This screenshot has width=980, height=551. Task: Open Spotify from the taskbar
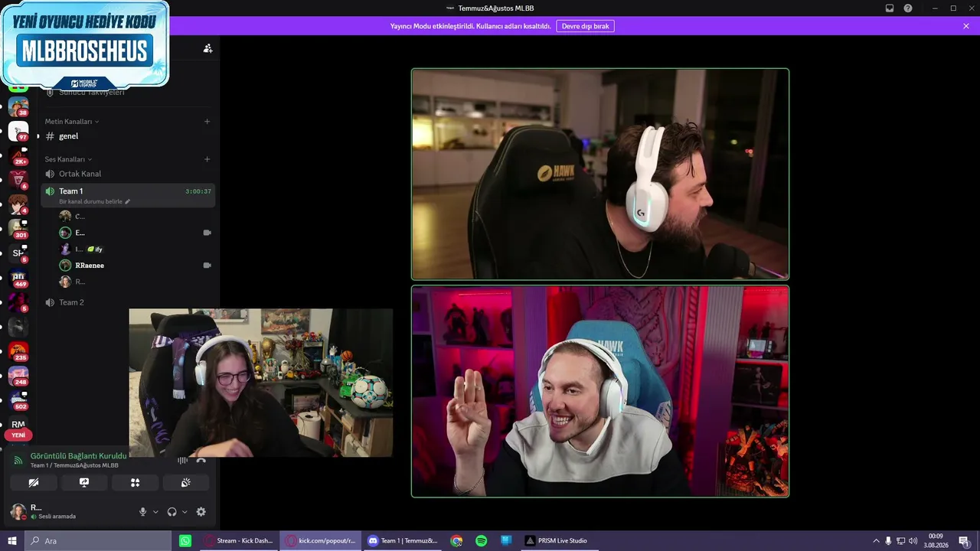[x=481, y=541]
